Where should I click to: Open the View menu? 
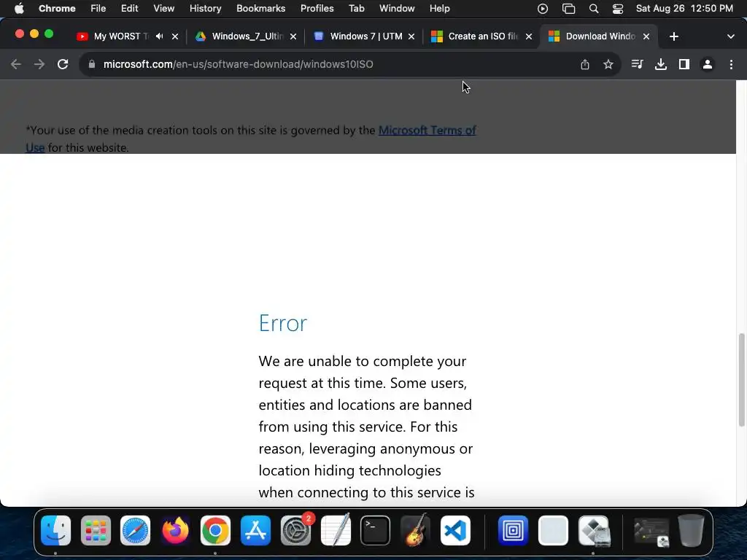[x=164, y=9]
